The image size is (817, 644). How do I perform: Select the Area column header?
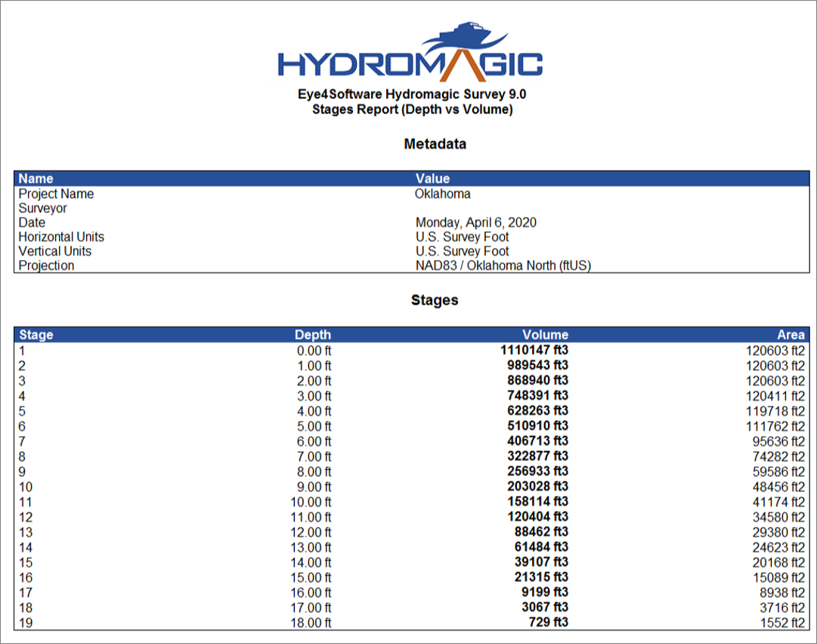(x=791, y=334)
